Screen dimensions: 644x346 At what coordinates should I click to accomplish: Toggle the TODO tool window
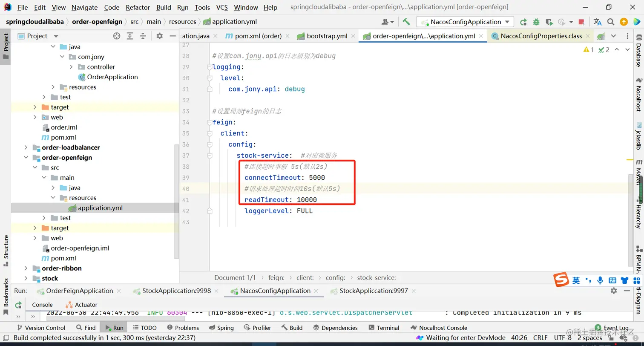(144, 328)
